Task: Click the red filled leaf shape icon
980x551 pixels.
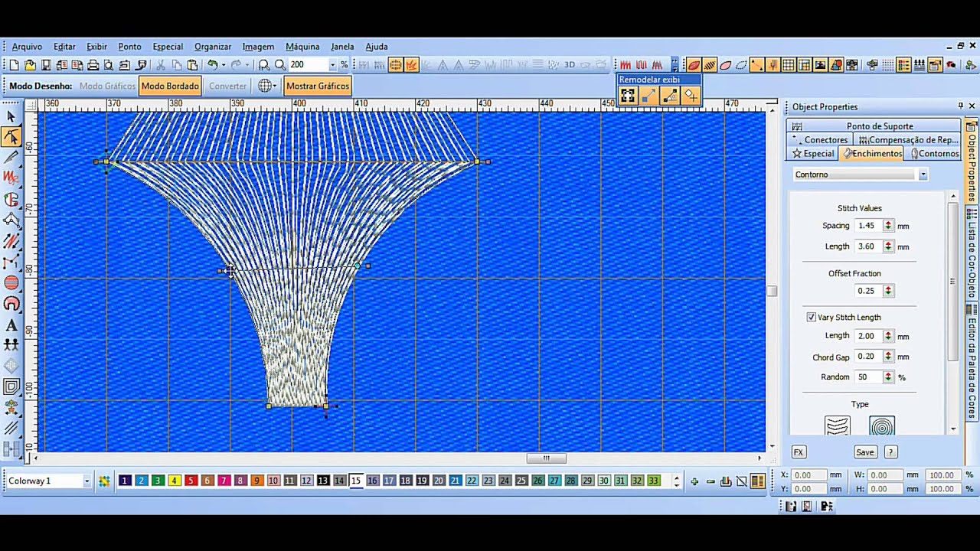Action: [x=694, y=65]
